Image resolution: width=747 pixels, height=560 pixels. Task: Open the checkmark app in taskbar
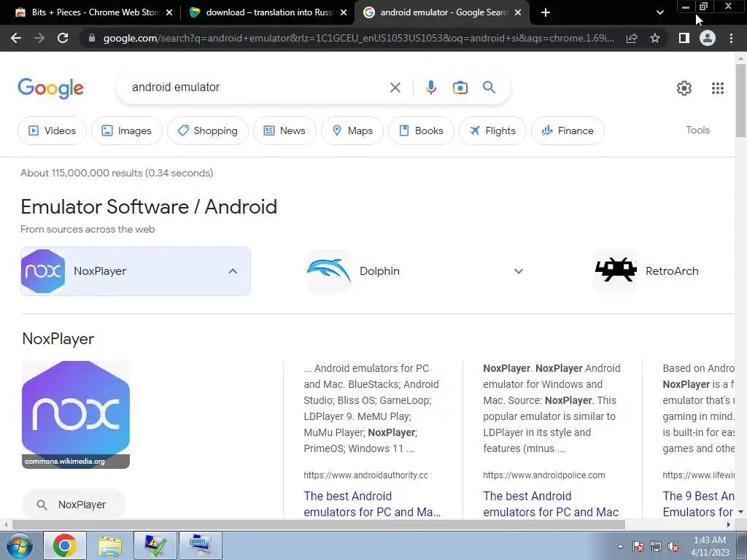point(155,545)
